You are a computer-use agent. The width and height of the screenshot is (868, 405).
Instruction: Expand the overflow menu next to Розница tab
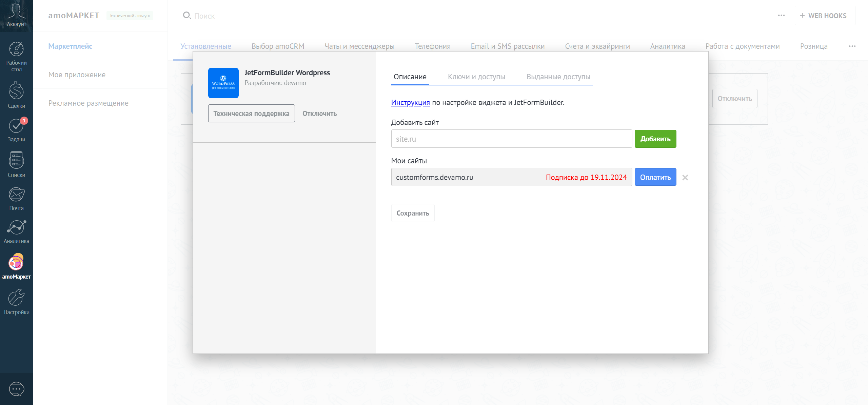[853, 46]
